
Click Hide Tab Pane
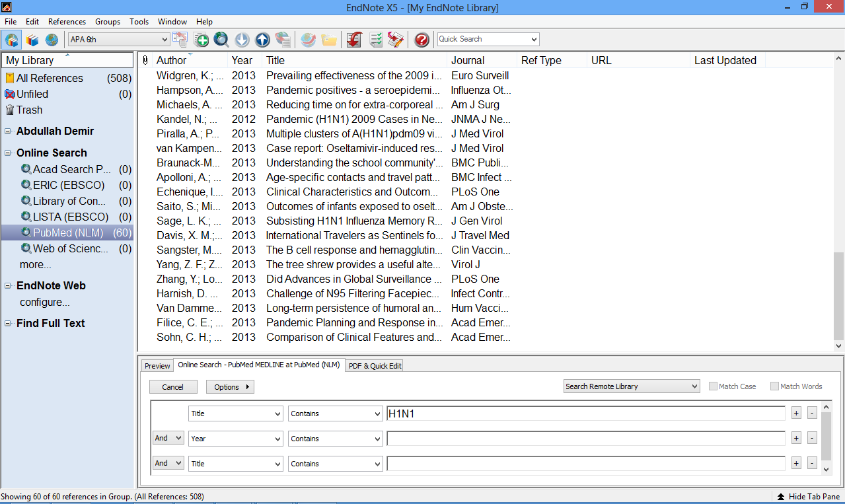click(808, 497)
